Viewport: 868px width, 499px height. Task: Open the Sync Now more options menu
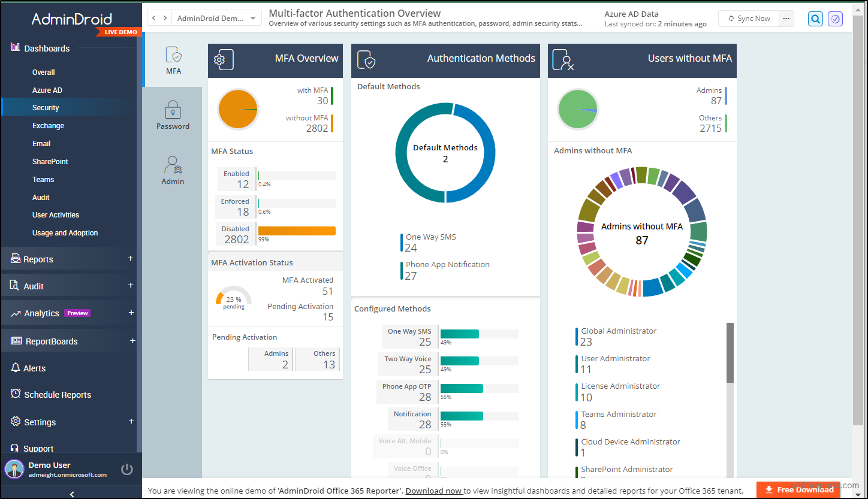[786, 19]
